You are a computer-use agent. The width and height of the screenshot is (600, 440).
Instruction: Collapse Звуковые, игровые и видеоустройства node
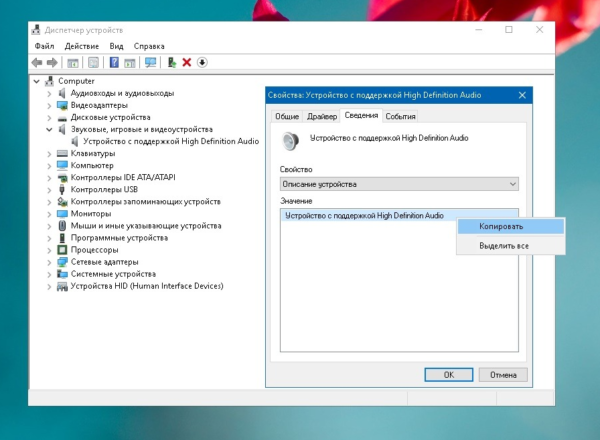point(49,129)
